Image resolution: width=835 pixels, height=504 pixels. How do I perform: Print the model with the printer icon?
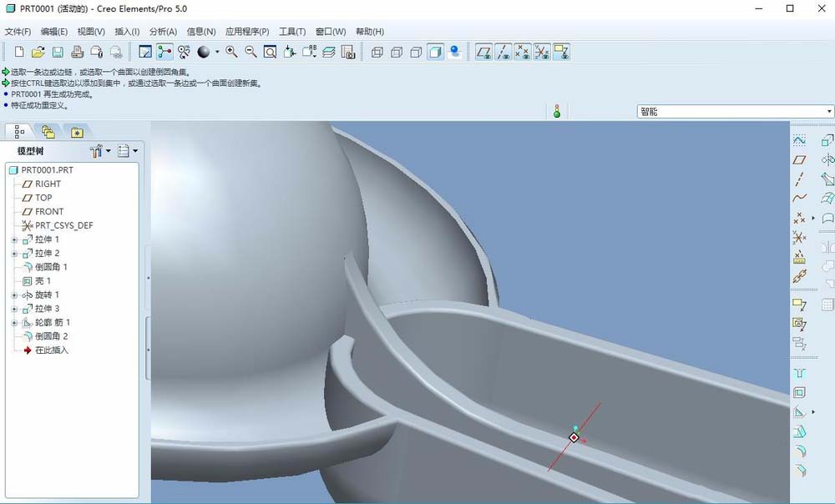77,52
